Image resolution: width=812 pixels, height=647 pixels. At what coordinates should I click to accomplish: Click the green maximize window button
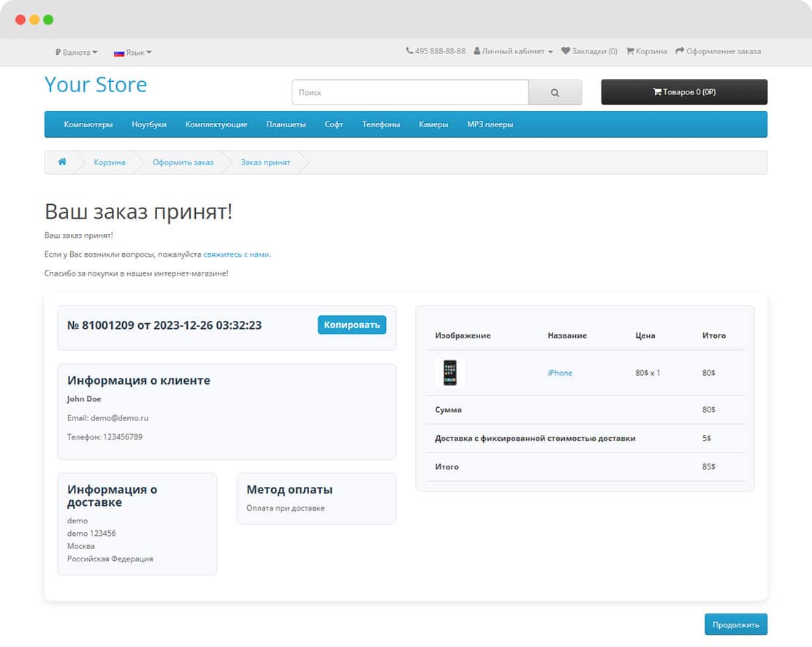pyautogui.click(x=48, y=20)
